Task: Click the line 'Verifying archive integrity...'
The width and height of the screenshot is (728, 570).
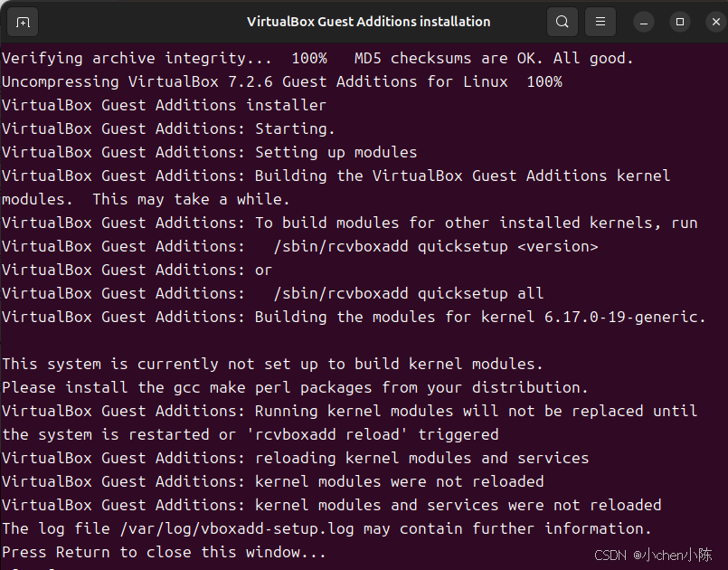Action: (x=317, y=59)
